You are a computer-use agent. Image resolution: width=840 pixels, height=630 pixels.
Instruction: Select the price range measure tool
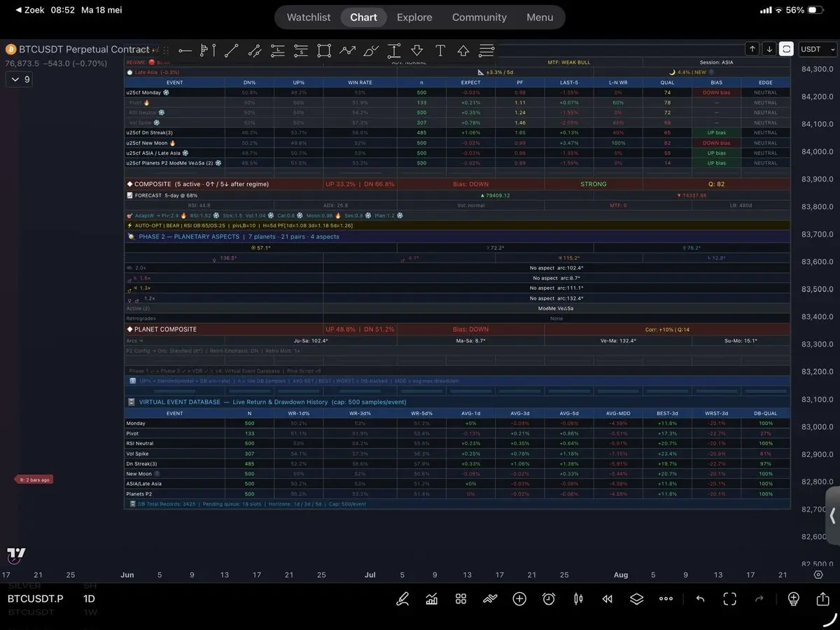[394, 50]
